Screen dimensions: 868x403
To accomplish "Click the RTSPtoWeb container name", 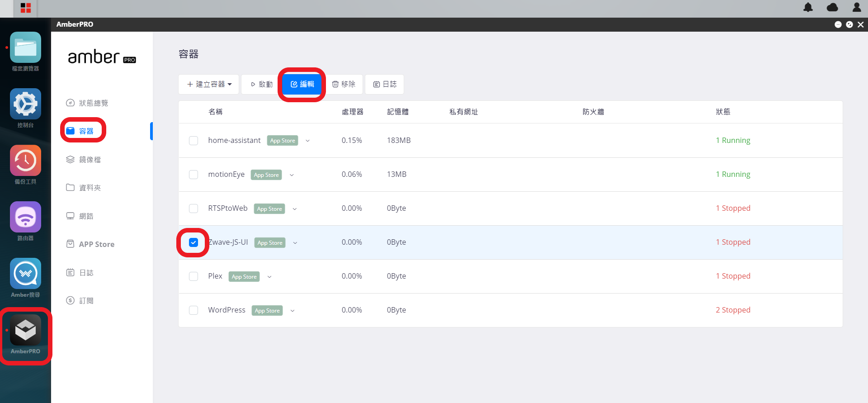I will (228, 209).
